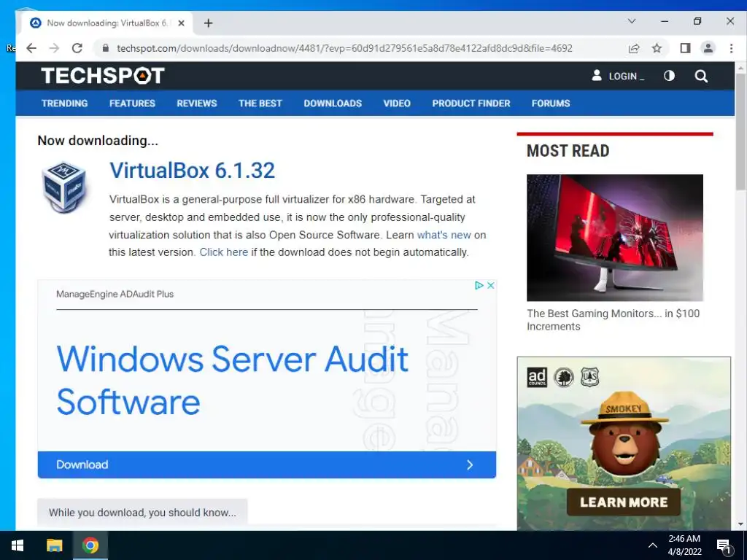Click the TechSpot logo
Image resolution: width=747 pixels, height=560 pixels.
103,76
